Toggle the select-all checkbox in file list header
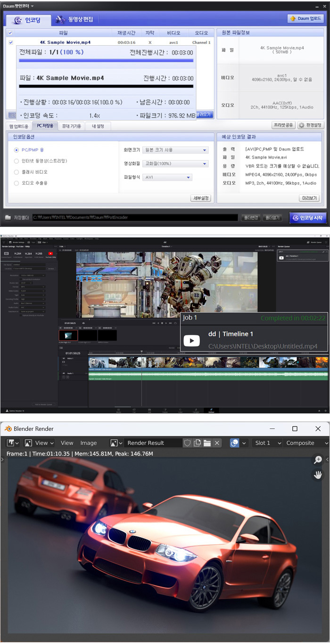Viewport: 330px width, 644px height. coord(10,33)
